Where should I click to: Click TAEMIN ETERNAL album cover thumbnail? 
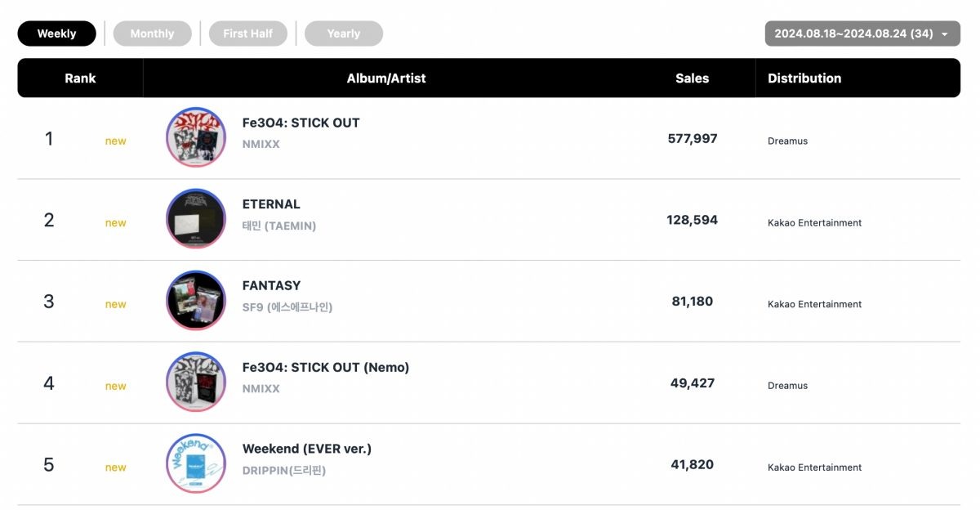tap(196, 219)
